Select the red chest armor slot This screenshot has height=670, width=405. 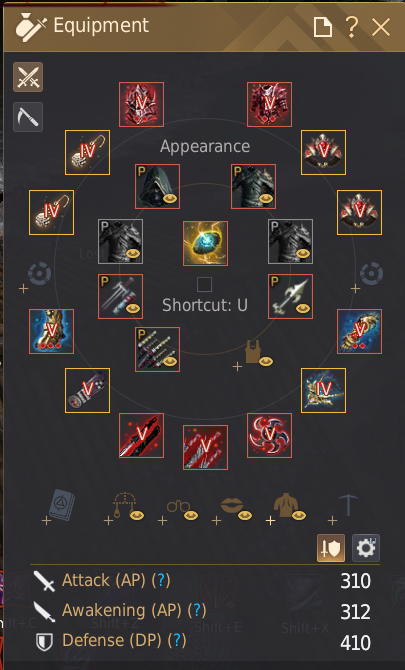click(x=270, y=104)
